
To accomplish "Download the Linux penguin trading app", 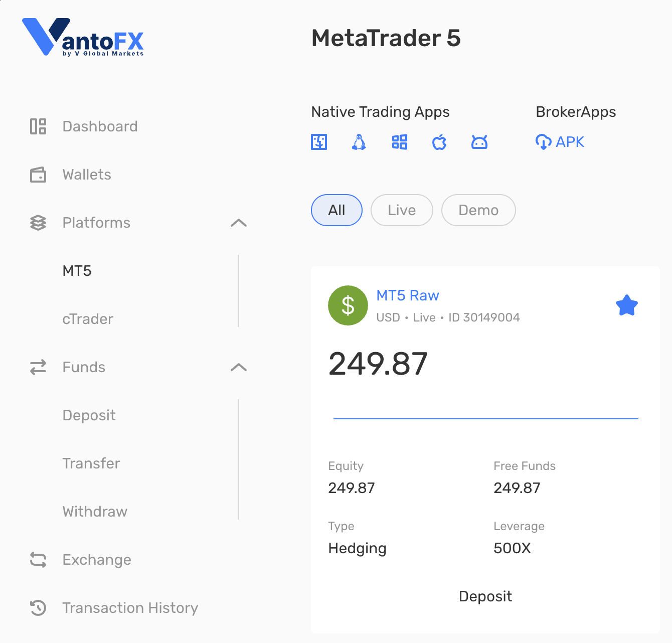I will click(359, 142).
